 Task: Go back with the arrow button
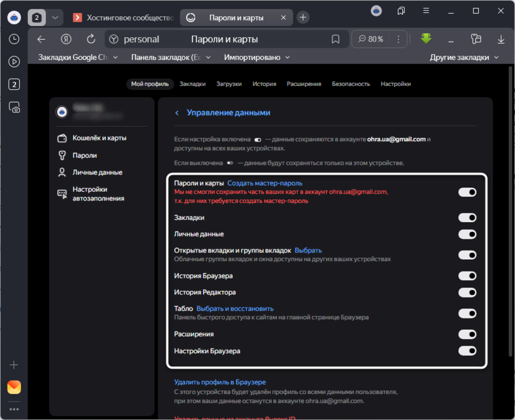click(x=41, y=40)
